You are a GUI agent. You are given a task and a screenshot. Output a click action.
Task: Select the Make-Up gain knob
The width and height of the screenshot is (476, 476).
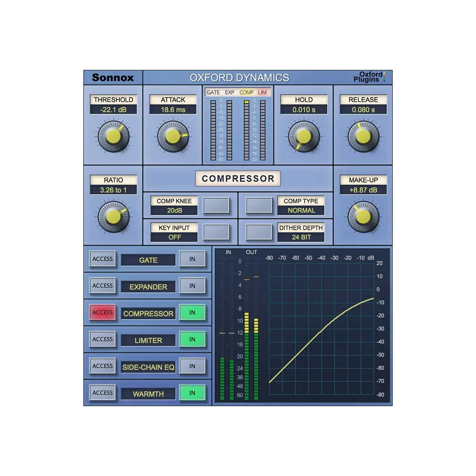pyautogui.click(x=363, y=217)
